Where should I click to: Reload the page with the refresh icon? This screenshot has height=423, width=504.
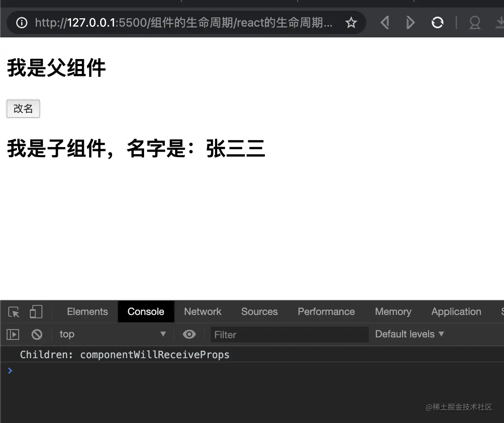pyautogui.click(x=437, y=22)
